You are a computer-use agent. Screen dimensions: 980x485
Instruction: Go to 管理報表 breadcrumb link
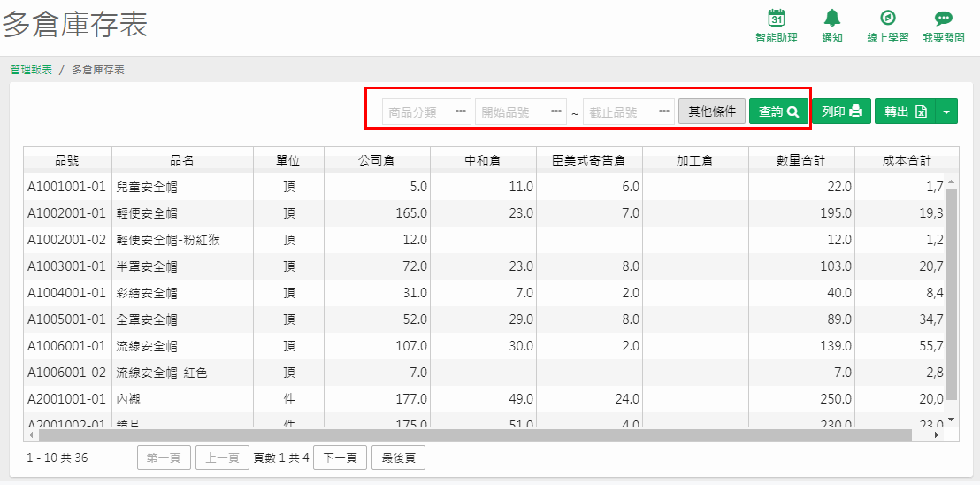tap(31, 70)
